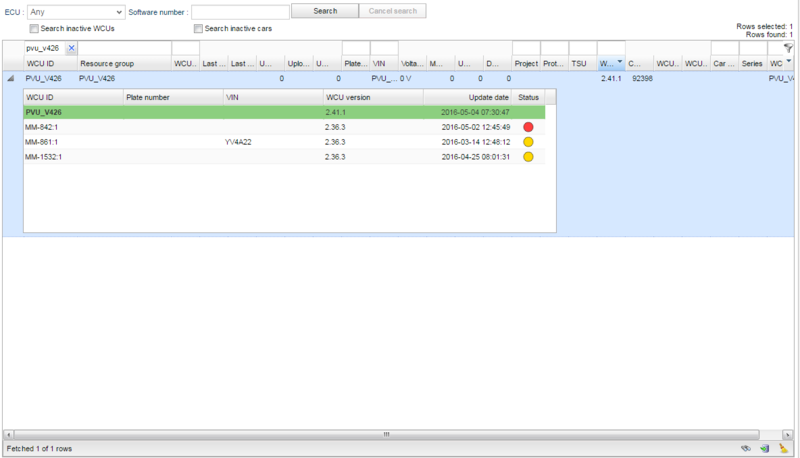The width and height of the screenshot is (800, 458).
Task: Click the Software number input field
Action: [240, 11]
